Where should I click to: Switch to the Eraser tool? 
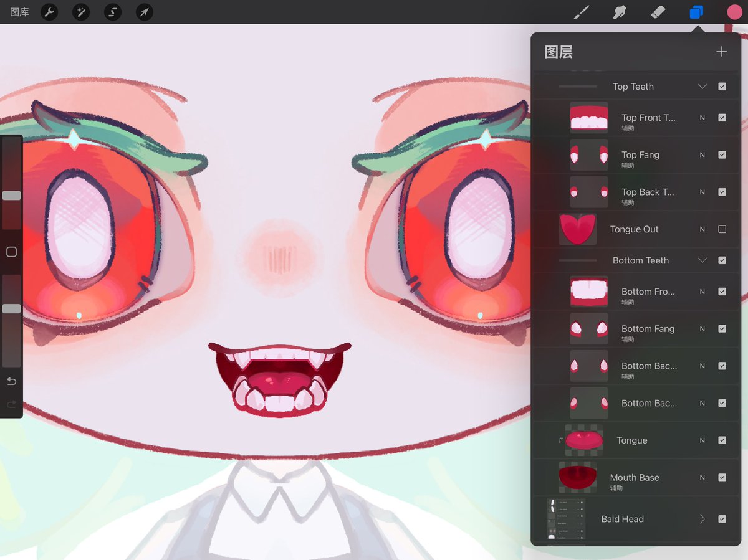(658, 12)
